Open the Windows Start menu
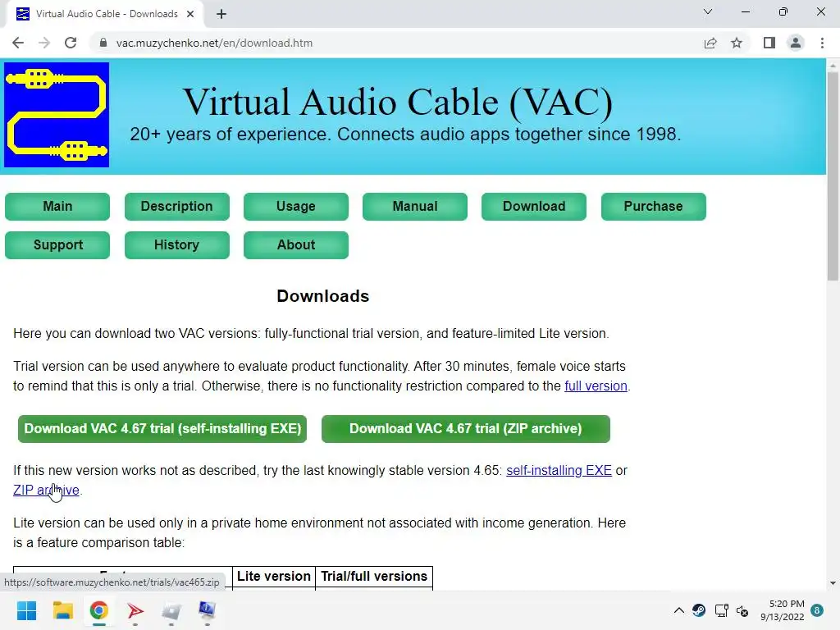The height and width of the screenshot is (630, 840). (26, 610)
